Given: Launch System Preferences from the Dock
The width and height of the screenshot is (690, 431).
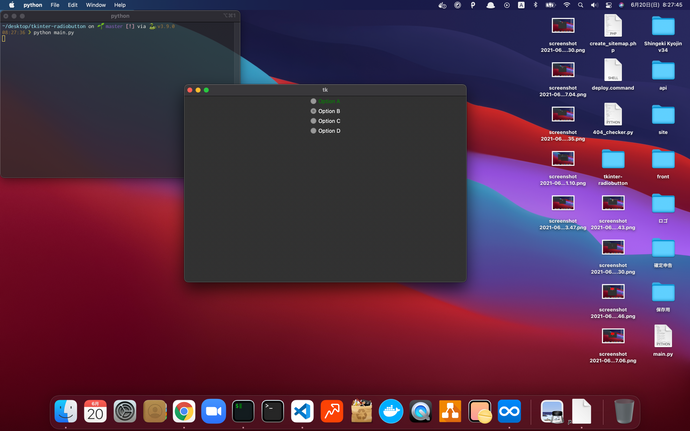Looking at the screenshot, I should pos(125,411).
